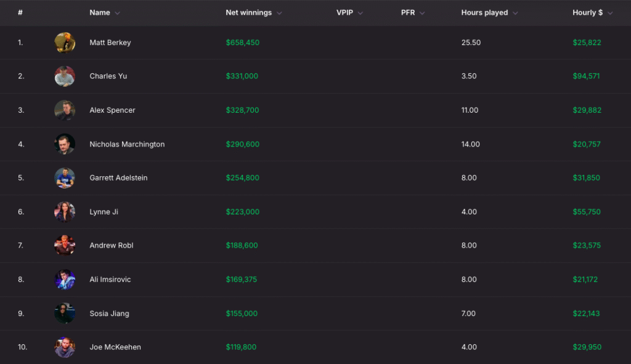Click the # rank column header
The height and width of the screenshot is (364, 631).
pos(20,12)
